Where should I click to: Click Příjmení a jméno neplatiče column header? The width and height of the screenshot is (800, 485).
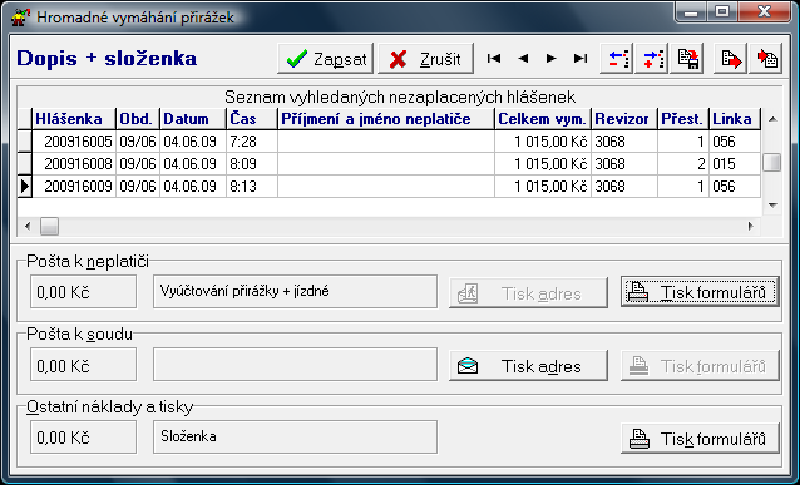[x=386, y=119]
